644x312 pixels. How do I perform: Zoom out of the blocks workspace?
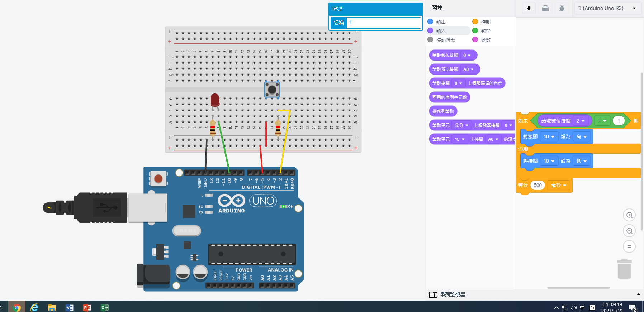tap(629, 231)
